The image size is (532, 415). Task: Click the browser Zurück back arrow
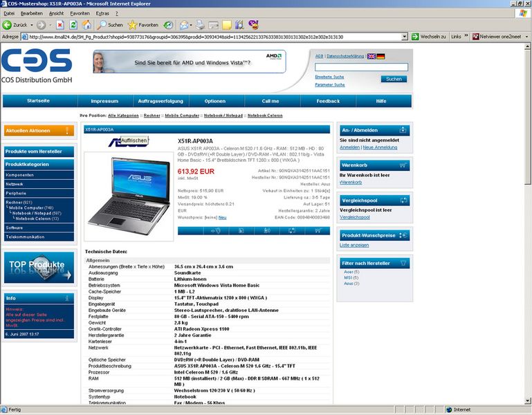click(x=7, y=25)
